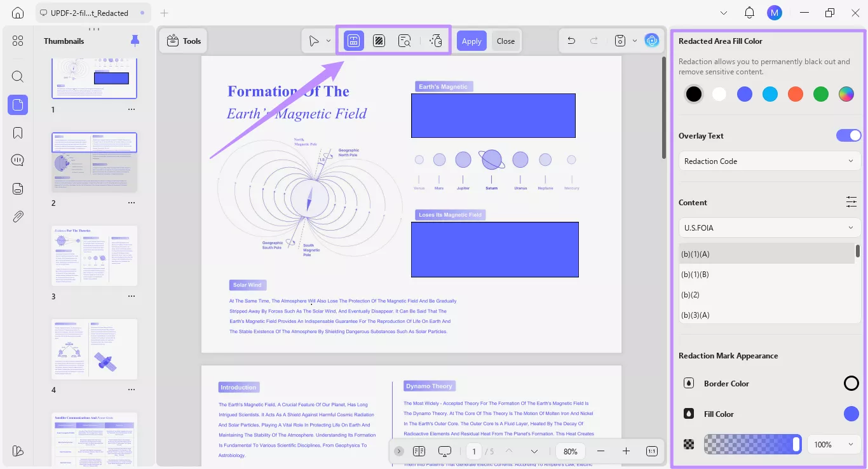Open the Comments panel

(x=18, y=160)
